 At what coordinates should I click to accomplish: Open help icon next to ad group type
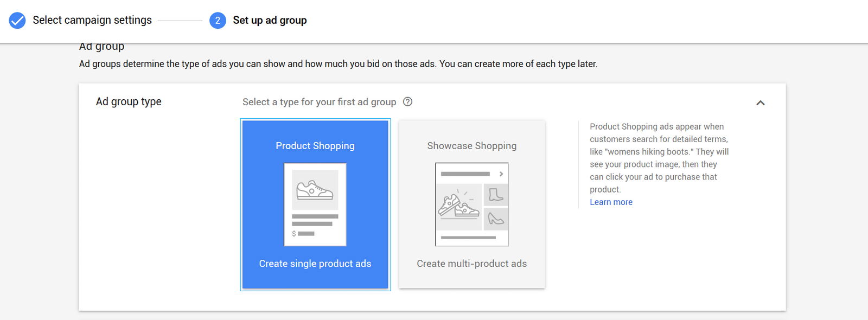coord(408,101)
